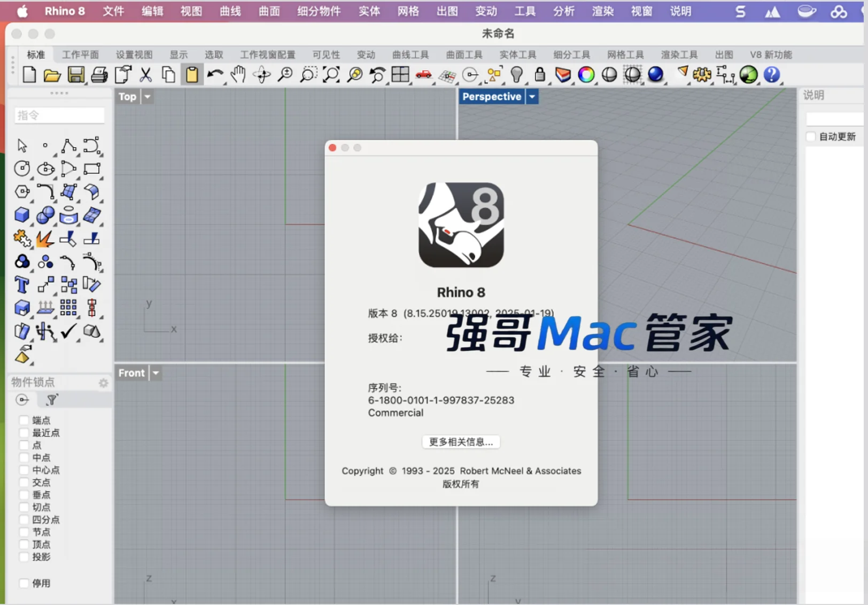Click the osnap filter funnel icon
Viewport: 868px width, 605px height.
52,400
